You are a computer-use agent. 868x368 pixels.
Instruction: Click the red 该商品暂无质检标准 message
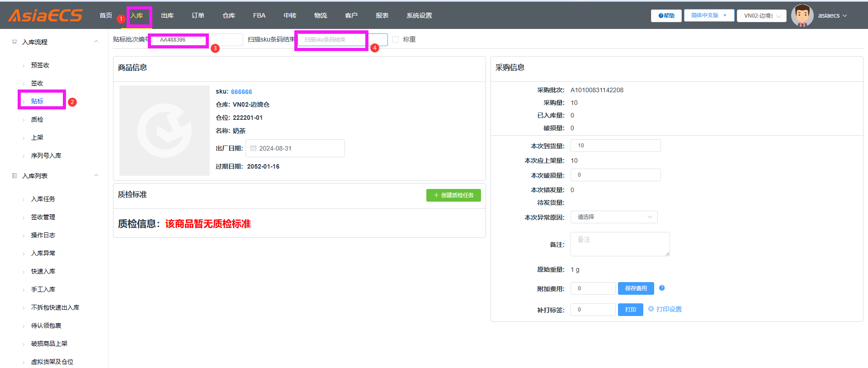point(208,224)
